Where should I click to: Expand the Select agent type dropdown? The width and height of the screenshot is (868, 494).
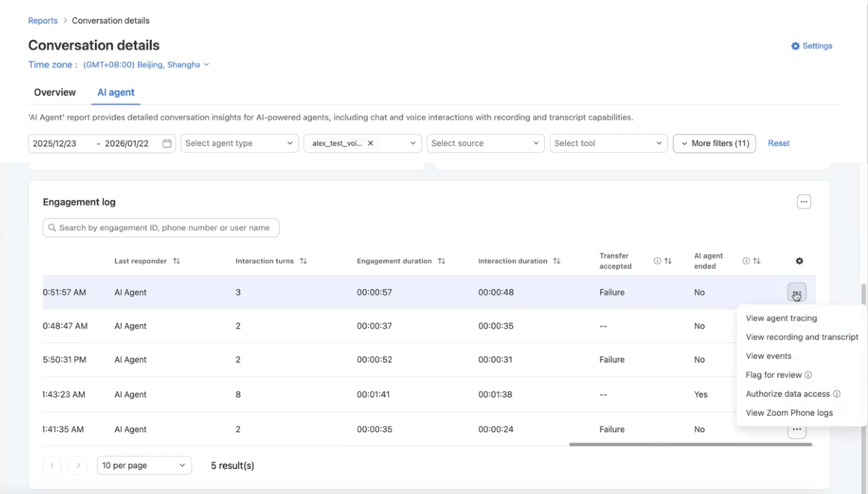pos(239,143)
